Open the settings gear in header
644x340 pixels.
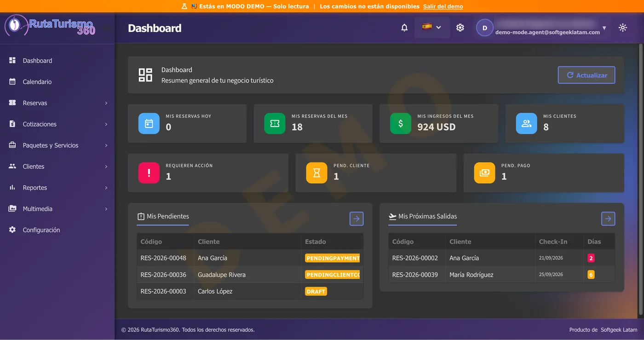click(x=460, y=28)
